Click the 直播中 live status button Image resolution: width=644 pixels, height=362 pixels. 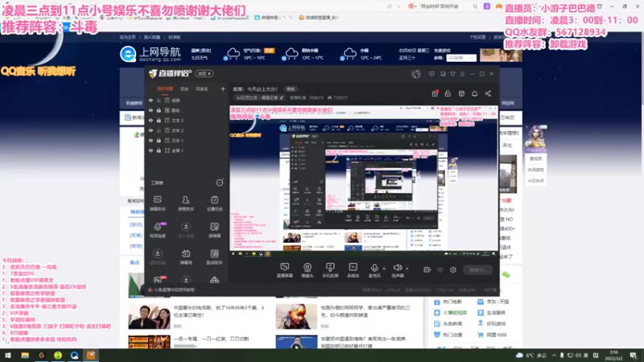pyautogui.click(x=477, y=270)
